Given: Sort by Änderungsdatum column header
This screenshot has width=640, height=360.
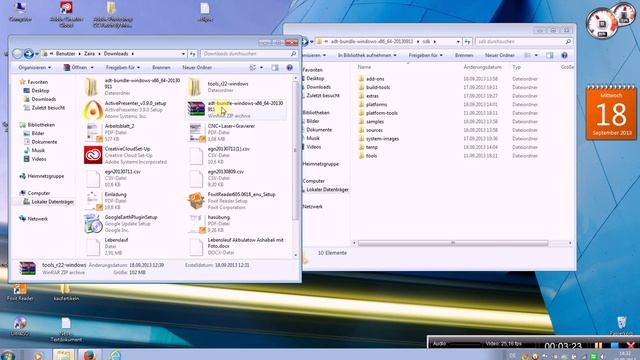Looking at the screenshot, I should (x=482, y=67).
